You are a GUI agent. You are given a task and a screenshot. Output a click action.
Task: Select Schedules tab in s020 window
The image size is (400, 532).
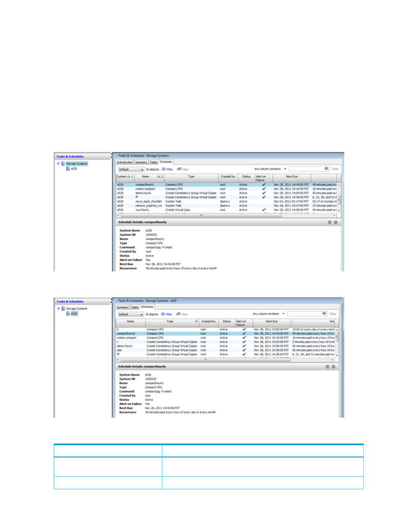(x=147, y=307)
